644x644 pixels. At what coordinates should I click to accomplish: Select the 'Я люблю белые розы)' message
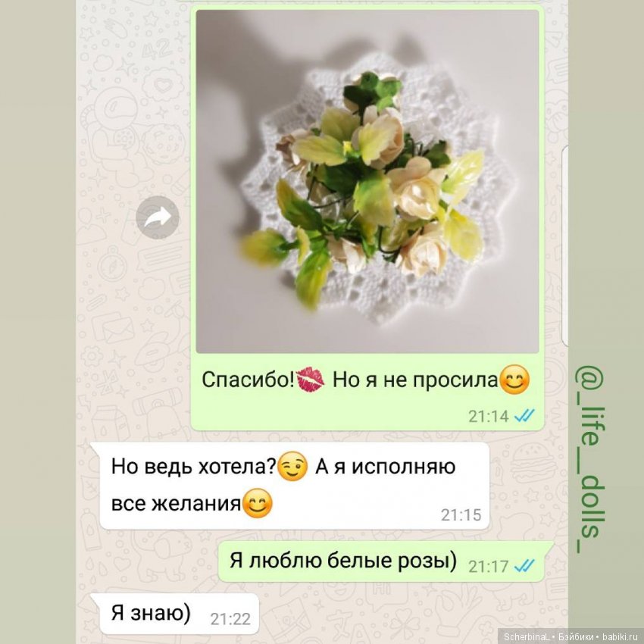coord(343,560)
